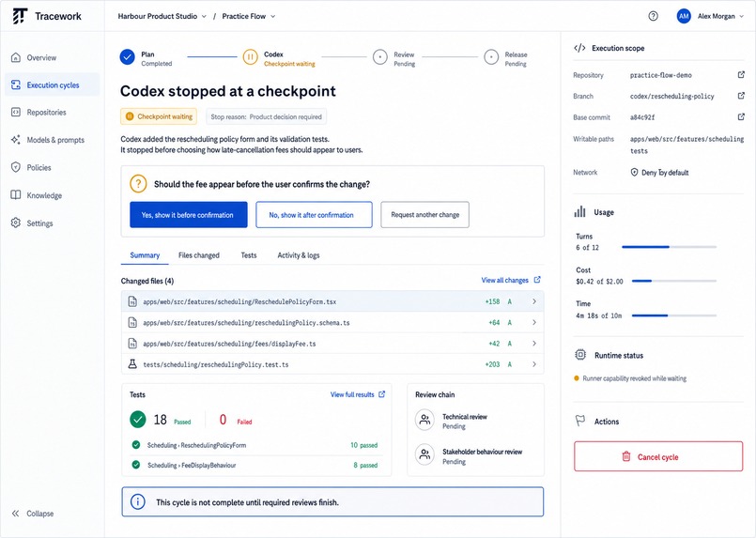756x538 pixels.
Task: Click the info icon in the review notice
Action: tap(138, 501)
